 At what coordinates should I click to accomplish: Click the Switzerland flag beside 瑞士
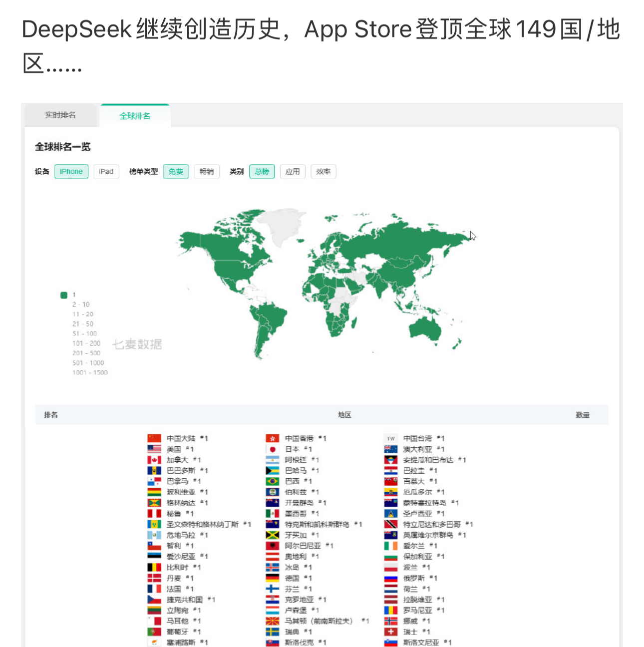391,632
